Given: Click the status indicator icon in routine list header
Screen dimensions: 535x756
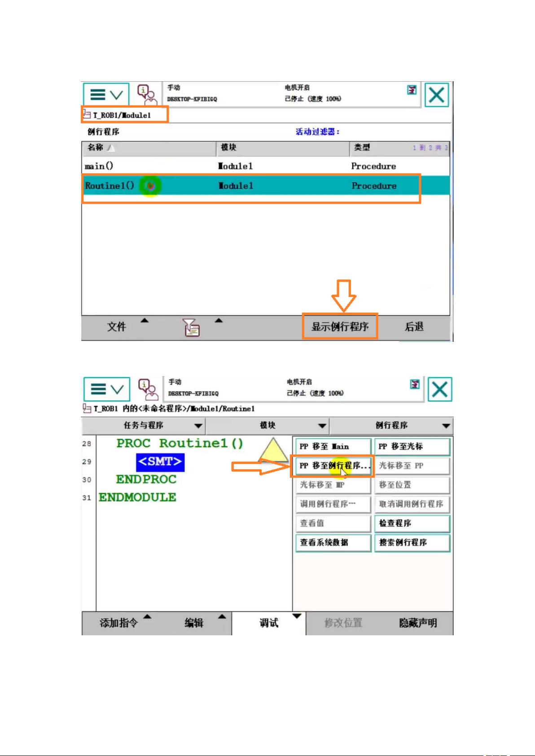Looking at the screenshot, I should (x=412, y=90).
